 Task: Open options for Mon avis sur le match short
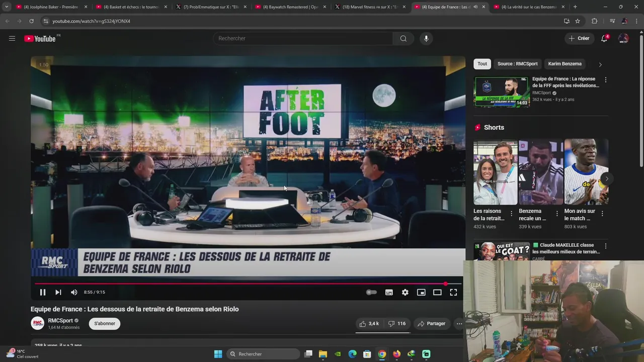click(602, 214)
